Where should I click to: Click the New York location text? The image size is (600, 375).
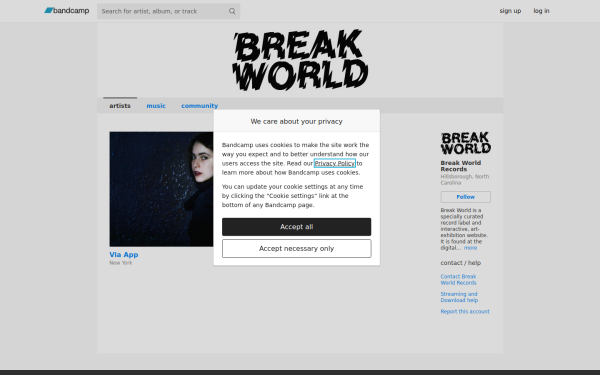click(121, 263)
